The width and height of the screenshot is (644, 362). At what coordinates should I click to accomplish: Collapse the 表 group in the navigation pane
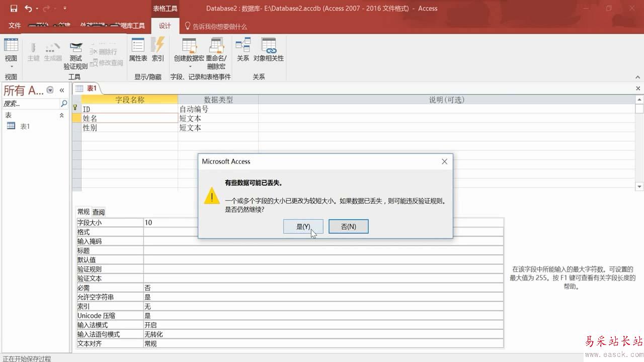pos(62,115)
